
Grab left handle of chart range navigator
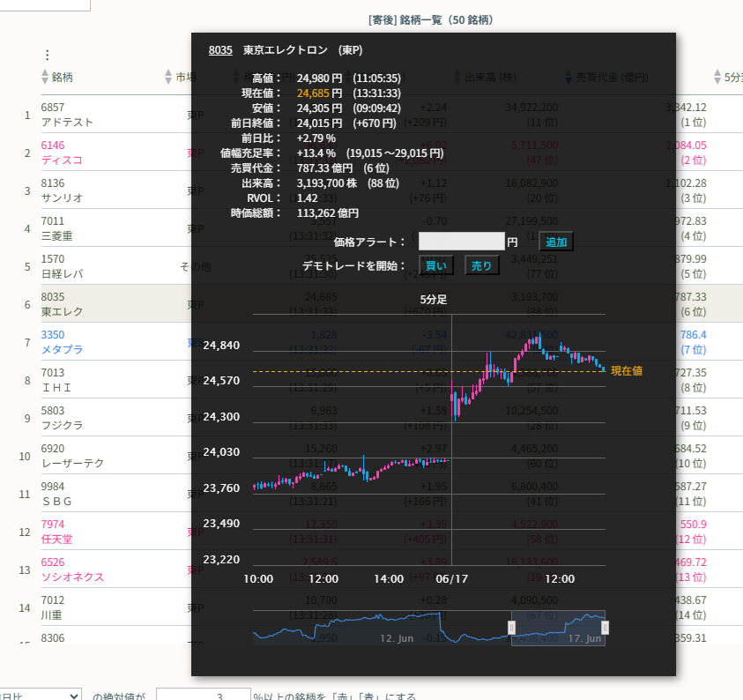tap(511, 627)
